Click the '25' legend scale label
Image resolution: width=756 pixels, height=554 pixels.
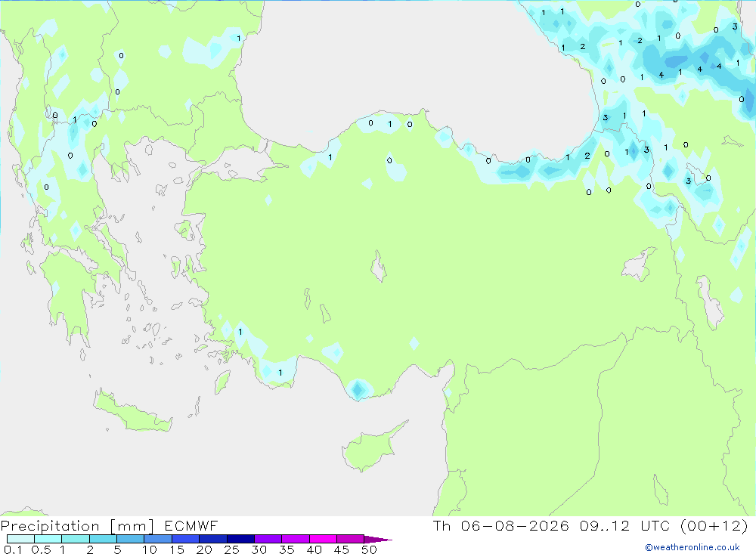tap(232, 549)
